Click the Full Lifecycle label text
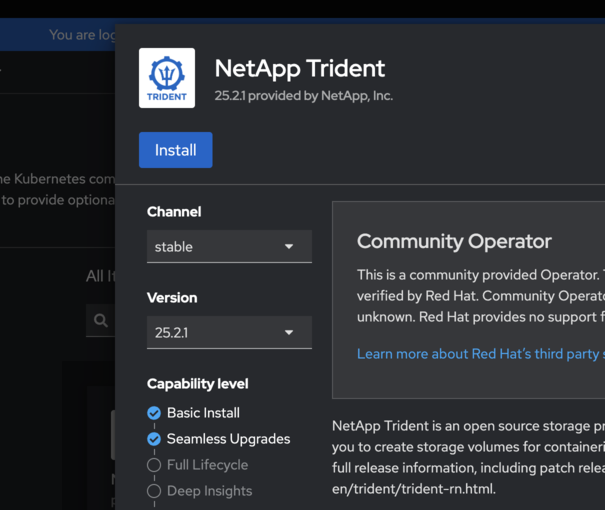The width and height of the screenshot is (605, 510). (207, 465)
